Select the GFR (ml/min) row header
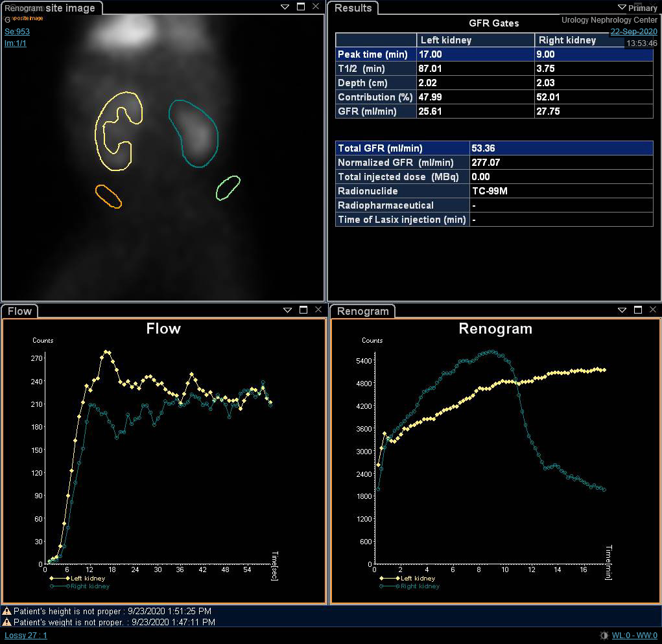Viewport: 662px width, 644px height. click(376, 111)
